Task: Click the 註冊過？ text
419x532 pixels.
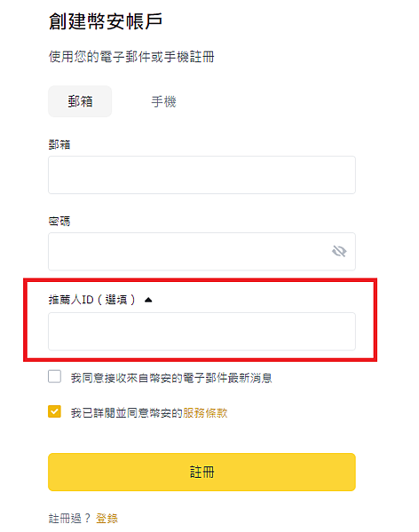Action: point(69,518)
